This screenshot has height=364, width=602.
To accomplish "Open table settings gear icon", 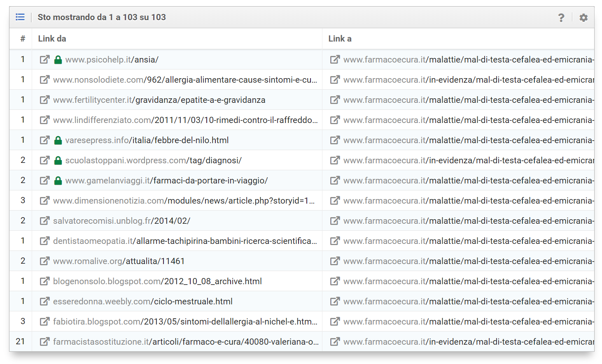I will [583, 18].
